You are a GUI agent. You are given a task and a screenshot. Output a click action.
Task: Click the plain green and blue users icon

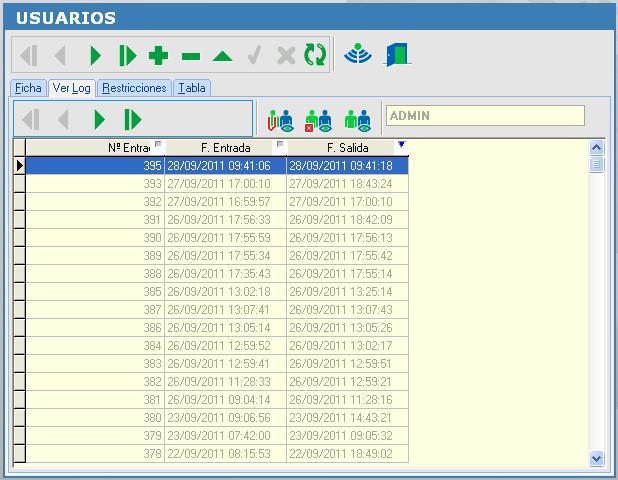[357, 120]
